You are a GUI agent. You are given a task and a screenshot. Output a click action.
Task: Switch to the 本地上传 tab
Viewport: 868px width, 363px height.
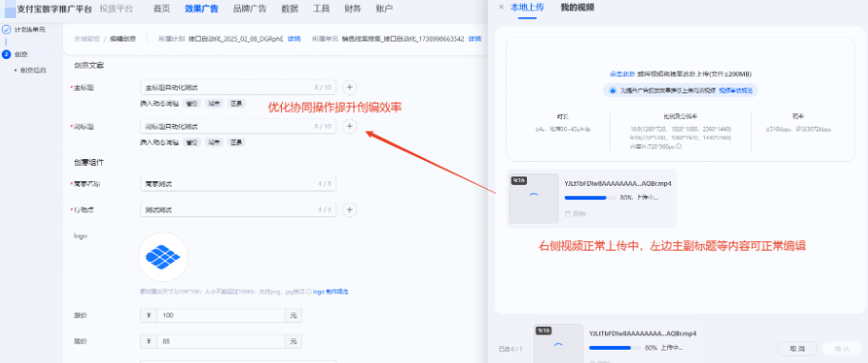coord(528,8)
